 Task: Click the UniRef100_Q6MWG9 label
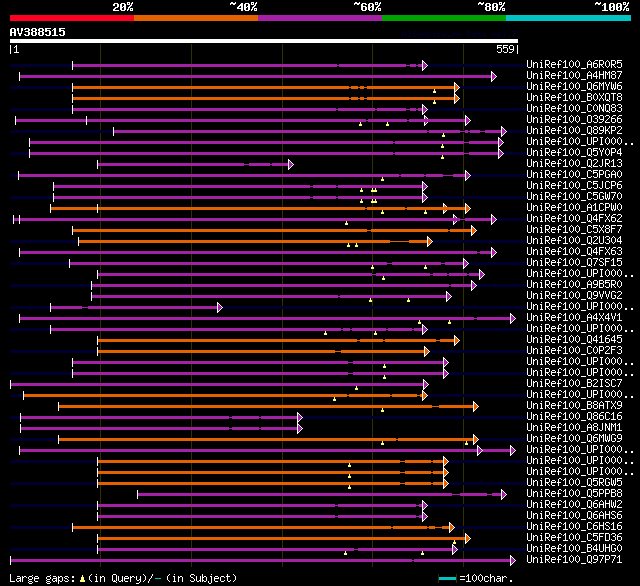click(574, 439)
